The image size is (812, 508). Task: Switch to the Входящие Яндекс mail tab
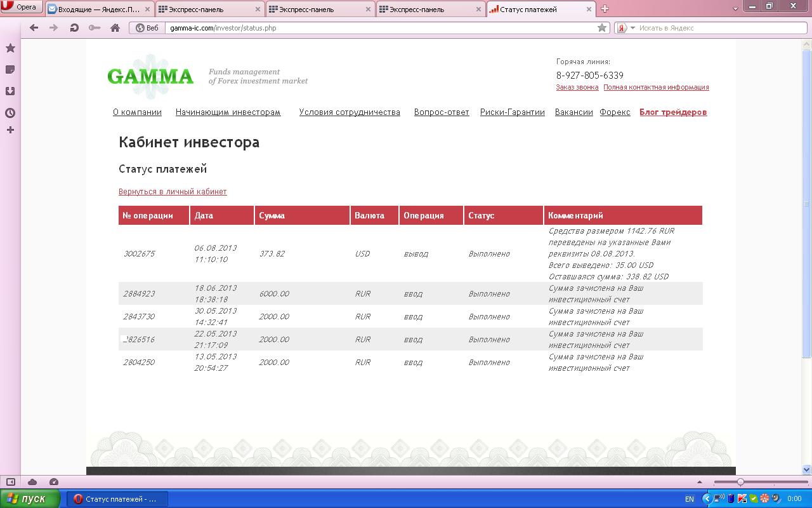click(x=99, y=10)
